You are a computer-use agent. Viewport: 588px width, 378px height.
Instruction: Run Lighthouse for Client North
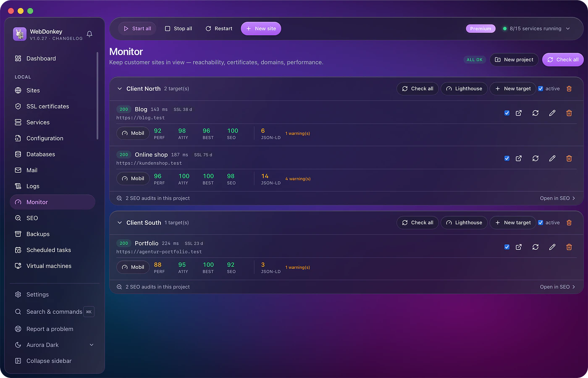pos(464,89)
